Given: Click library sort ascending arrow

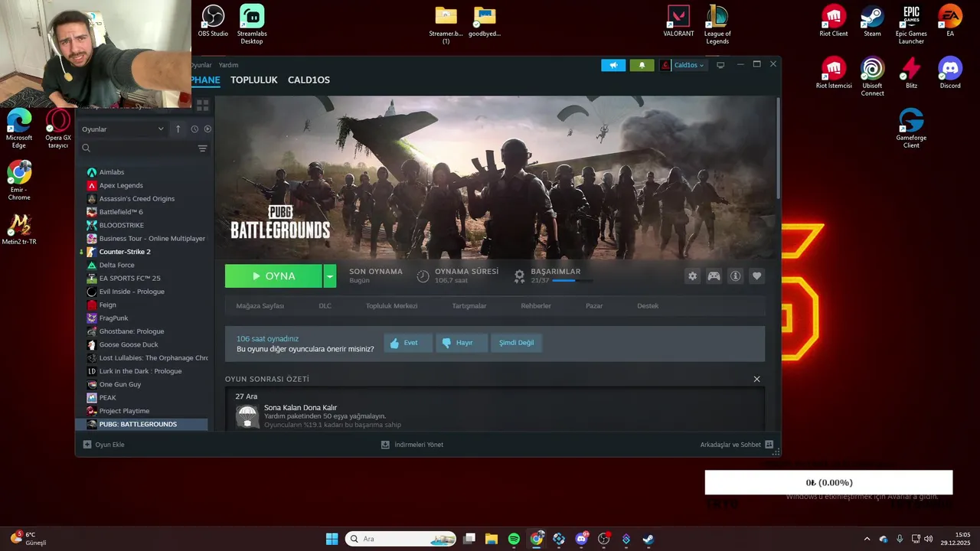Looking at the screenshot, I should coord(178,129).
